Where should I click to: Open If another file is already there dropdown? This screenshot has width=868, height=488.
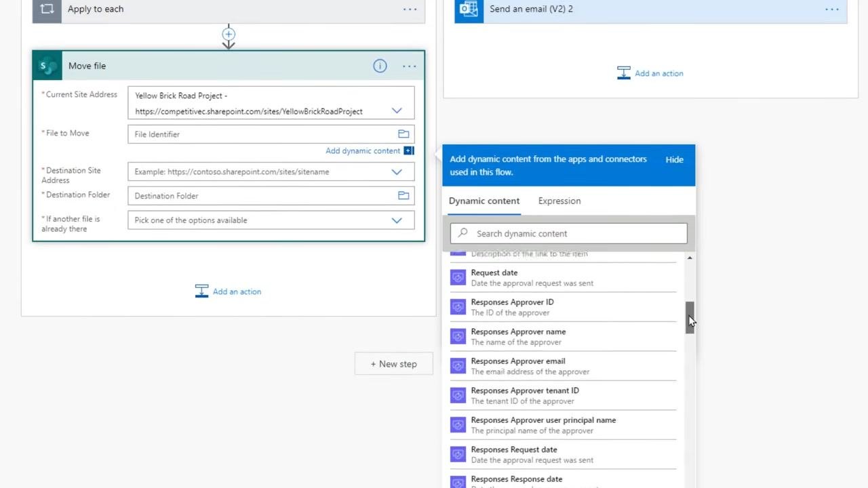397,220
